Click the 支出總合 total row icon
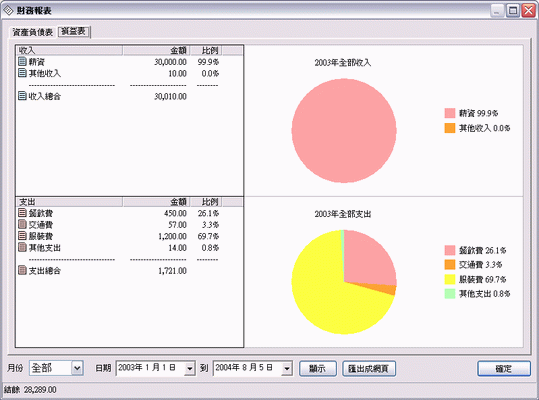This screenshot has width=539, height=400. coord(22,270)
